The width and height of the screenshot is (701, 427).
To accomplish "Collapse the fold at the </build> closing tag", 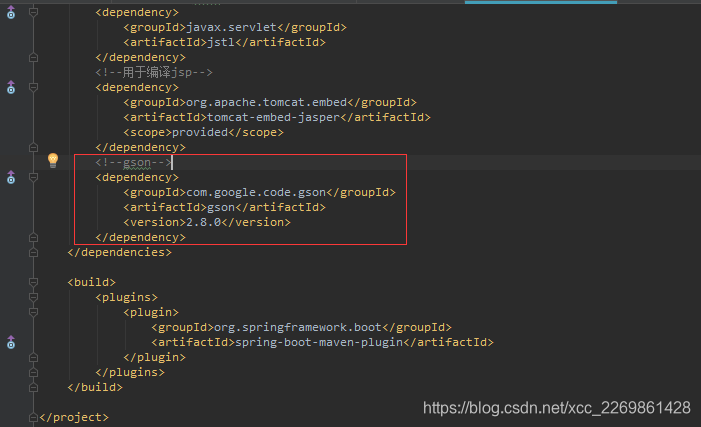I will (33, 387).
